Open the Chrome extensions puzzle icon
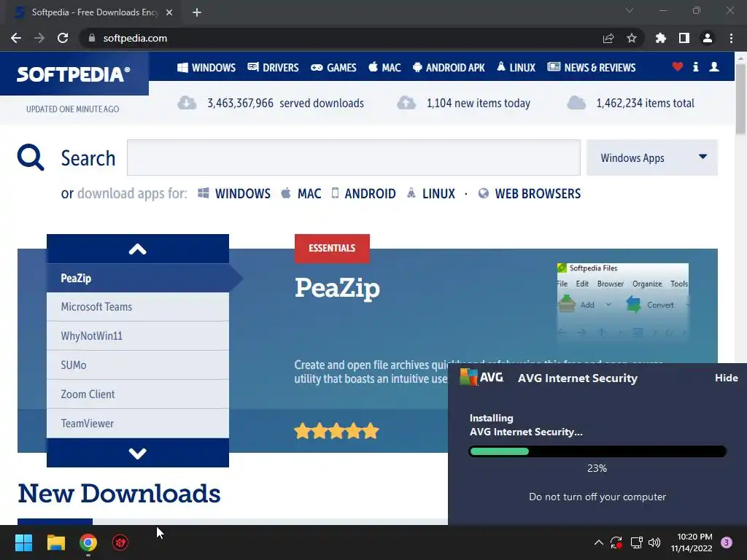Screen dimensions: 747x560 point(661,38)
